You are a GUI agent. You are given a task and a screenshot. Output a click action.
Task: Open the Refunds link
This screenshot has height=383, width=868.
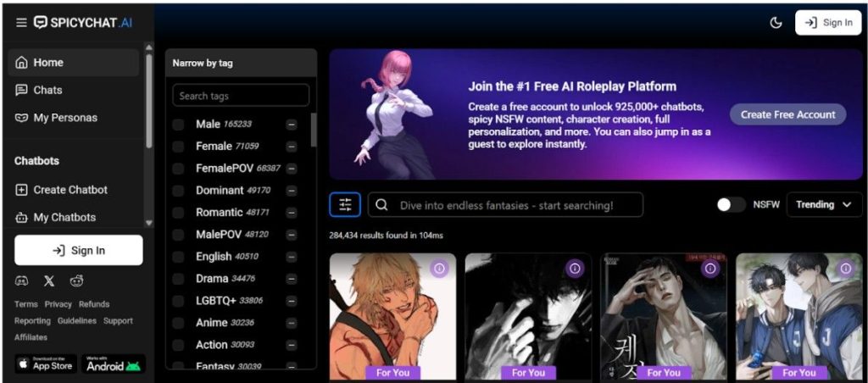[94, 304]
